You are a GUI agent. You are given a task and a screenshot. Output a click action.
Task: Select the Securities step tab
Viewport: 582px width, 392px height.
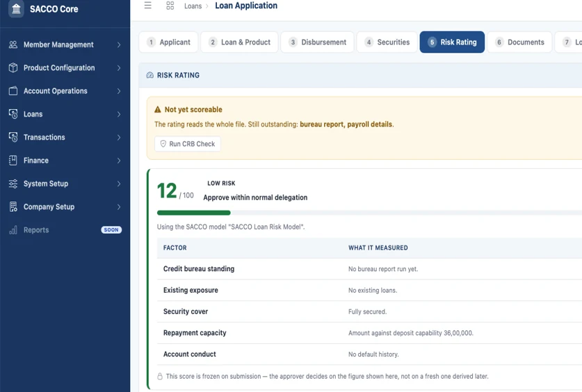tap(387, 42)
